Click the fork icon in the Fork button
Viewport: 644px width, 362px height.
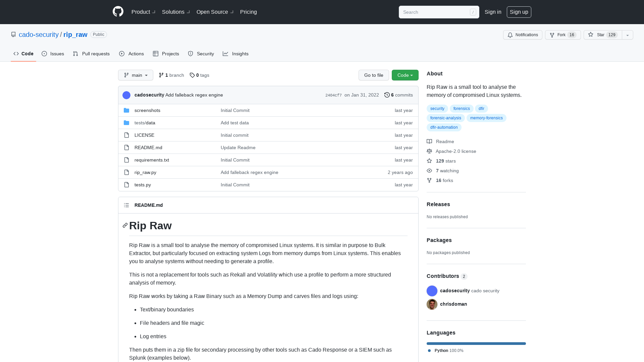(552, 35)
